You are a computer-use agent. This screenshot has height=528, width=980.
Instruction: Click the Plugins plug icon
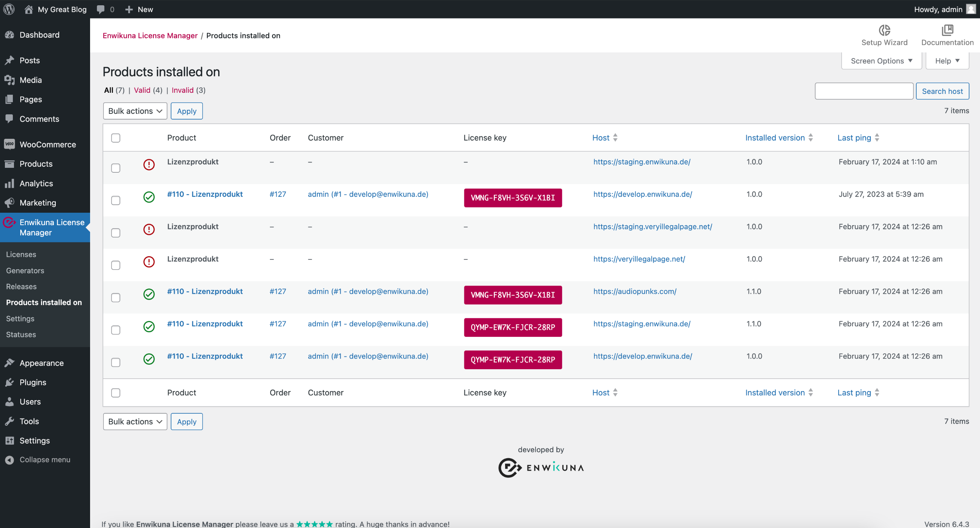click(x=9, y=382)
